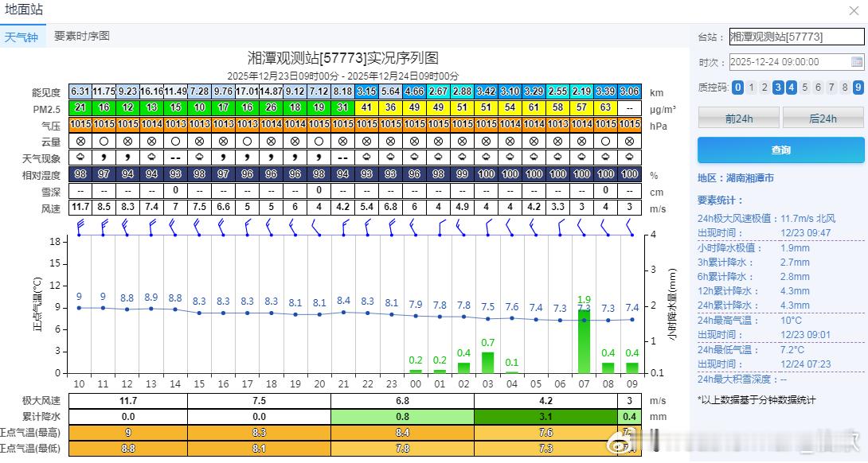Image resolution: width=868 pixels, height=463 pixels.
Task: Click the 湘潭观测站[57773]实况序列图 chart title
Action: (x=342, y=57)
